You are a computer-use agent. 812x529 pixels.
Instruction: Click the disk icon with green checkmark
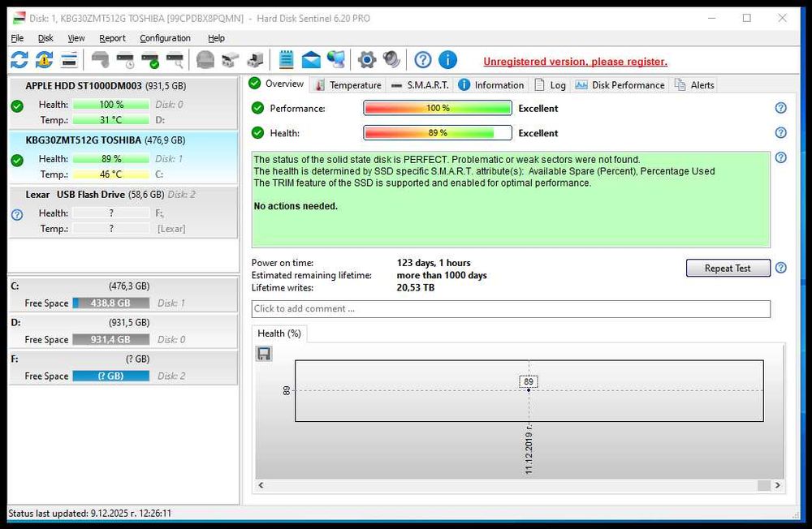tap(150, 60)
